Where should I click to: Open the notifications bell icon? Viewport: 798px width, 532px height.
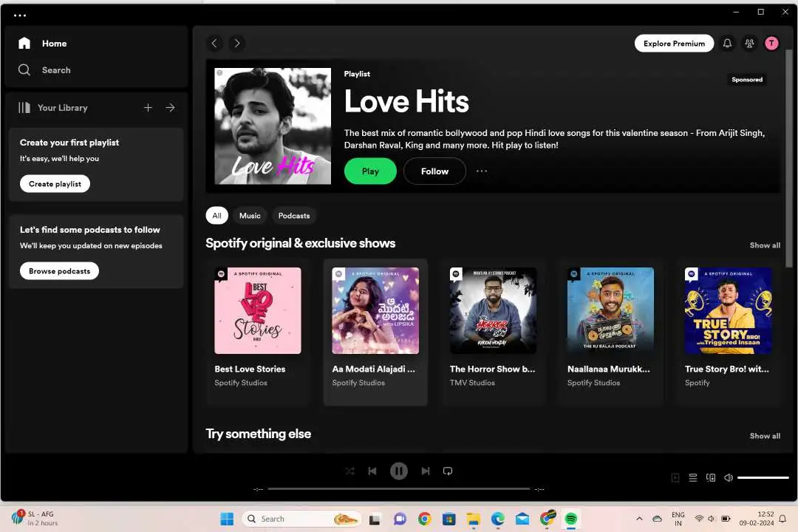click(x=727, y=43)
